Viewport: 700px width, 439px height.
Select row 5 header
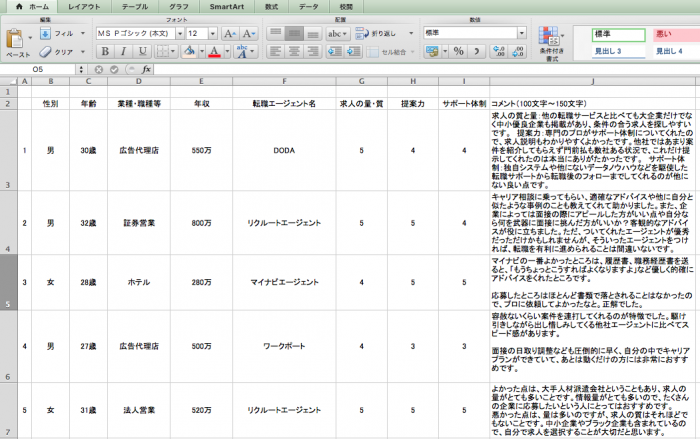(x=8, y=282)
